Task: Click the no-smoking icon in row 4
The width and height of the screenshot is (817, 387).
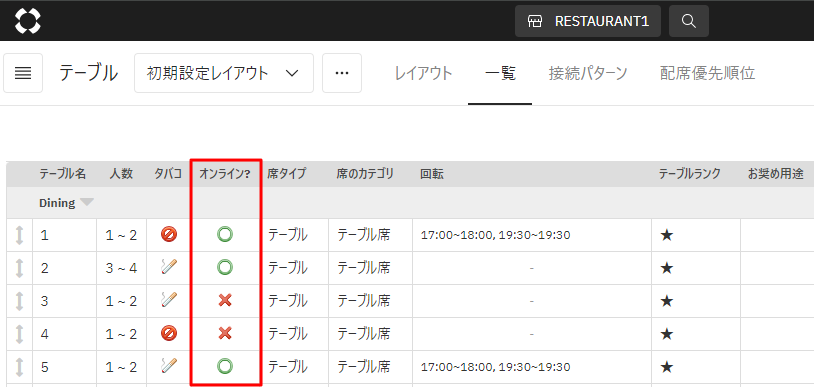Action: point(169,333)
